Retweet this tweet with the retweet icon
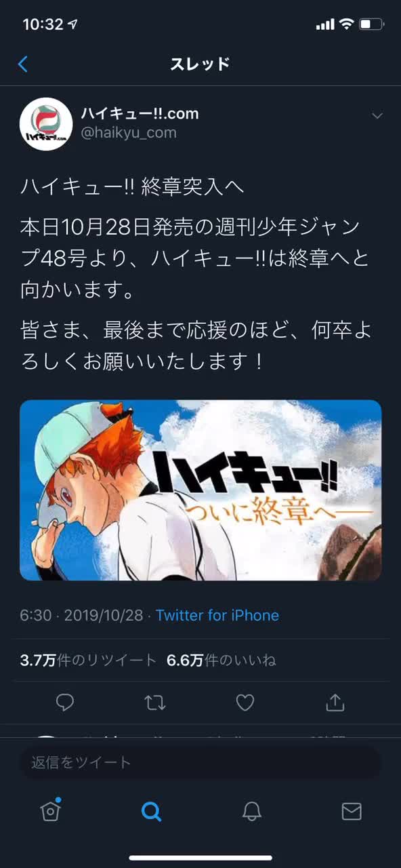401x868 pixels. [x=155, y=703]
